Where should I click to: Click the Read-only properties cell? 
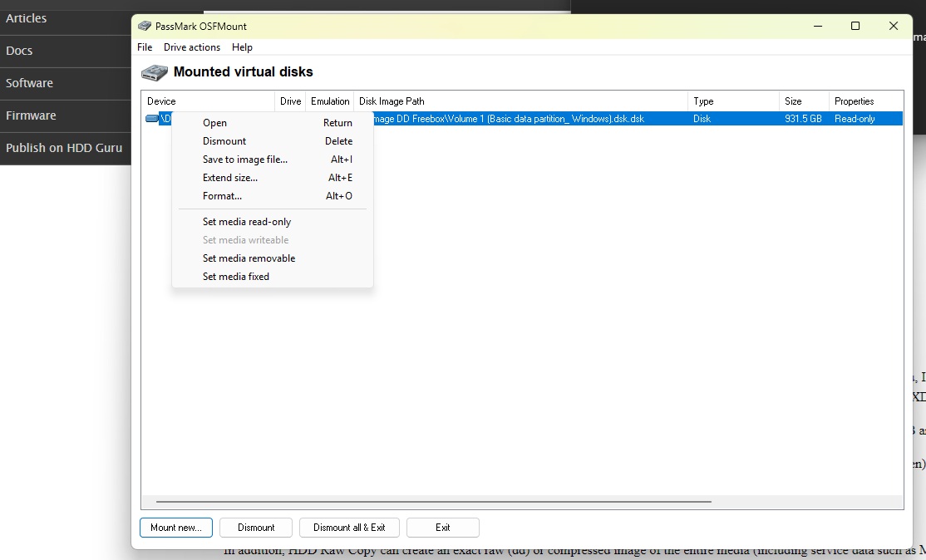(855, 119)
